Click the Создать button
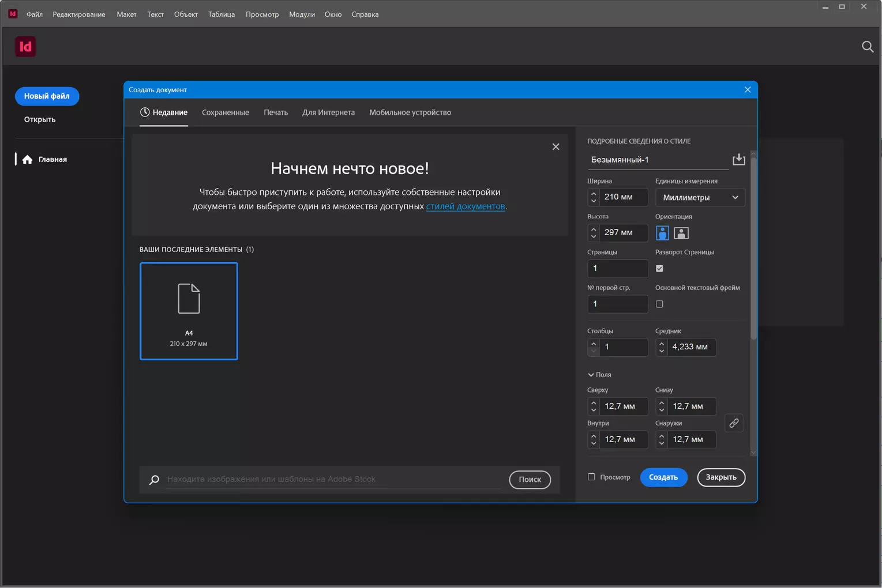Screen dimensions: 882x588 tap(663, 477)
